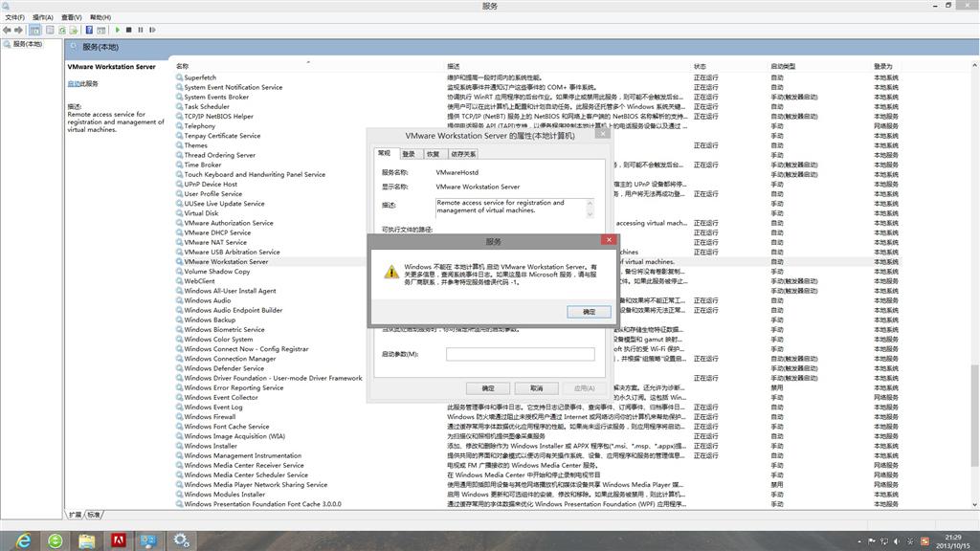Screen dimensions: 980x551
Task: Open the green circular app on the taskbar
Action: [x=55, y=540]
